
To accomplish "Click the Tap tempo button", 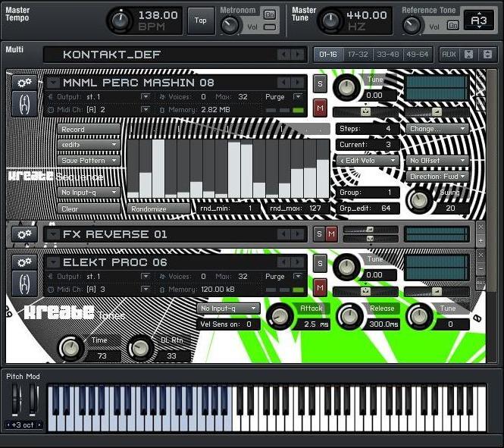I will point(201,21).
